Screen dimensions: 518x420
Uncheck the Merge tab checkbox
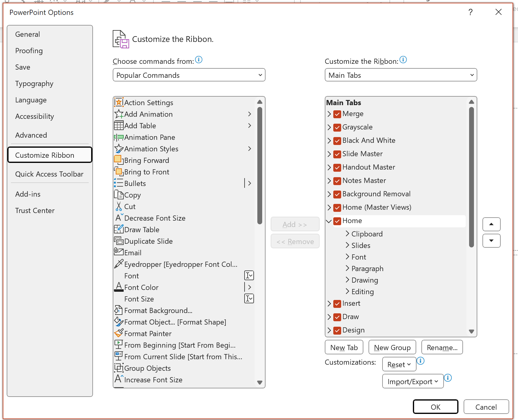coord(337,114)
